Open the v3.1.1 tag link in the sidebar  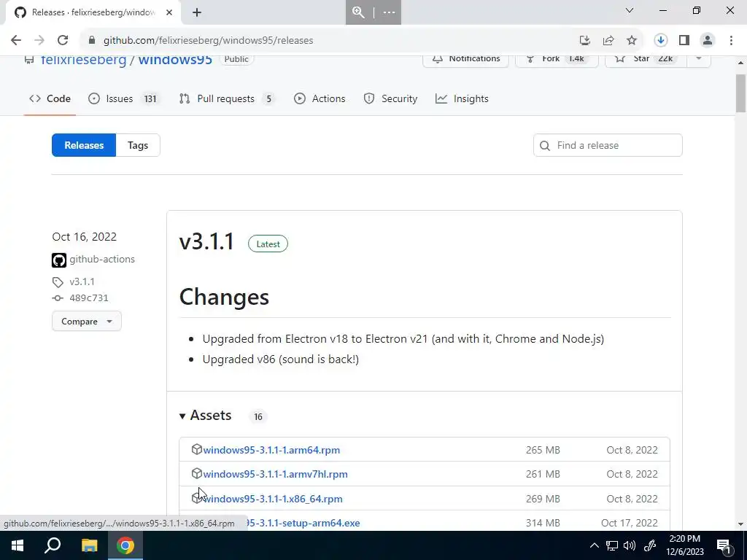pyautogui.click(x=82, y=281)
